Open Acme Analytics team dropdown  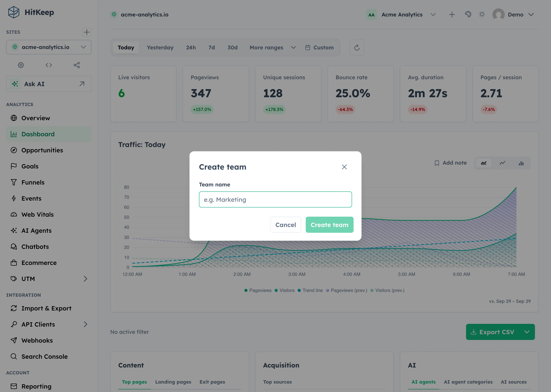[x=401, y=15]
